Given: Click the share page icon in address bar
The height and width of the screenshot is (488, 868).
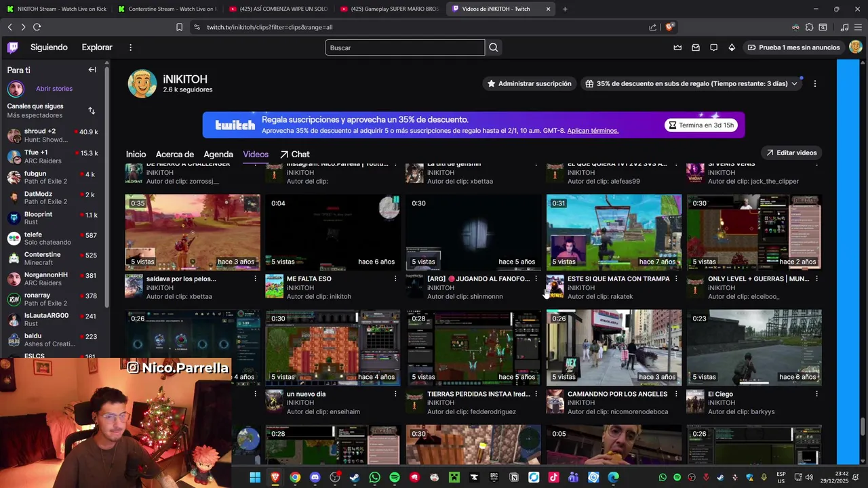Looking at the screenshot, I should pyautogui.click(x=652, y=27).
